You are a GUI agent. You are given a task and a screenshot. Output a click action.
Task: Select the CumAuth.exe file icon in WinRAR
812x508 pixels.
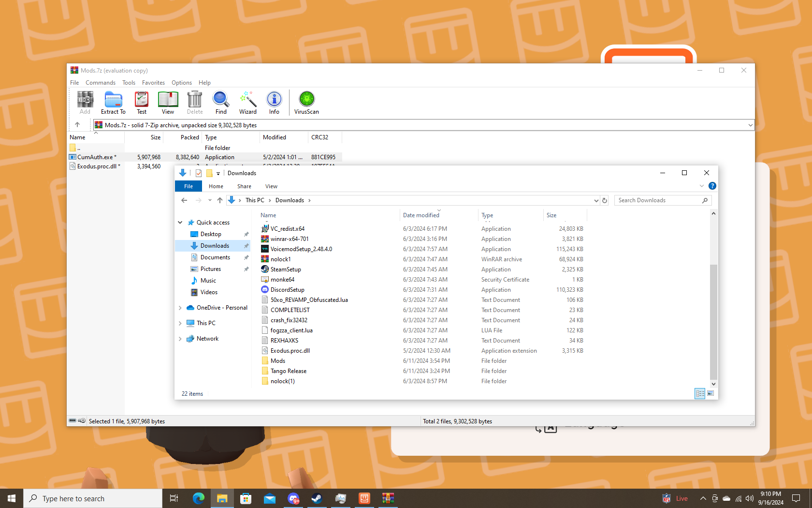(72, 157)
